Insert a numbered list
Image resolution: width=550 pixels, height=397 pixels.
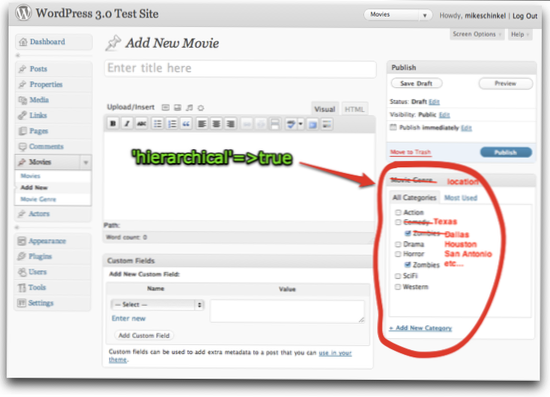(172, 124)
